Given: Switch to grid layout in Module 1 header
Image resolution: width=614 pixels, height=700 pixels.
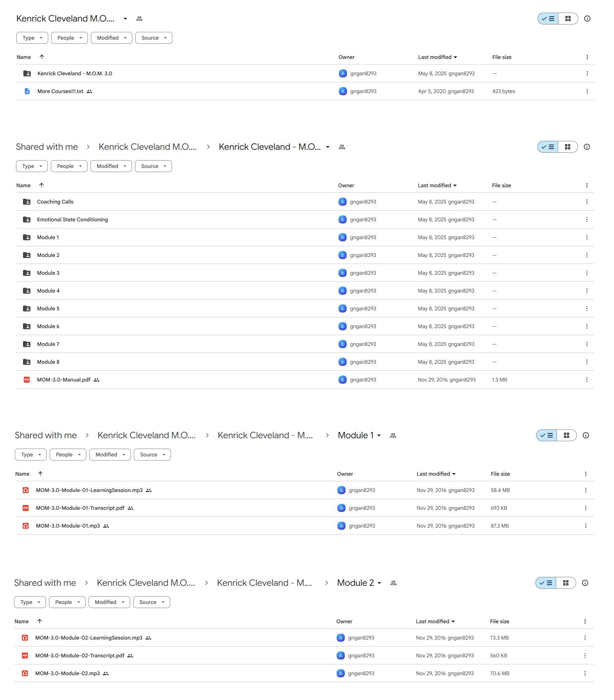Looking at the screenshot, I should (567, 435).
